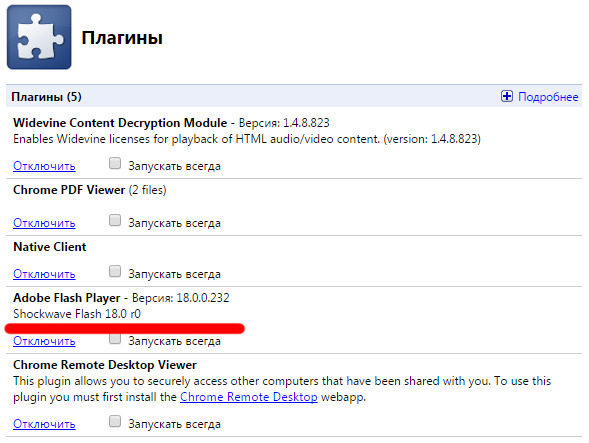
Task: Check 'Запускать всегда' for Widevine module
Action: pyautogui.click(x=115, y=163)
